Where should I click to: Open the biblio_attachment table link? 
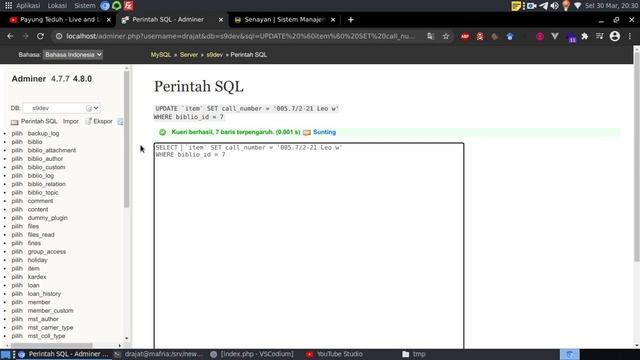(52, 150)
